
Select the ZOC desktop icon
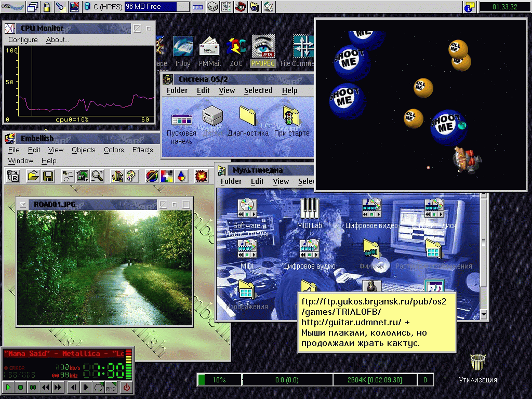[x=236, y=51]
